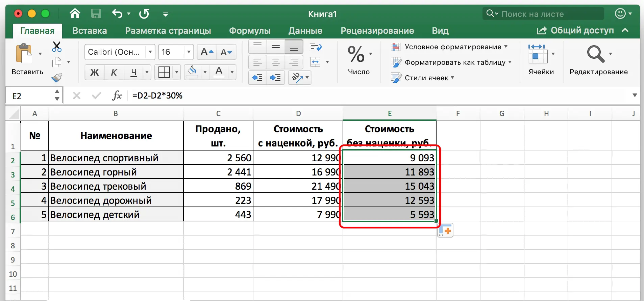Expand the underline style arrow
Viewport: 644px width, 301px height.
coord(147,72)
